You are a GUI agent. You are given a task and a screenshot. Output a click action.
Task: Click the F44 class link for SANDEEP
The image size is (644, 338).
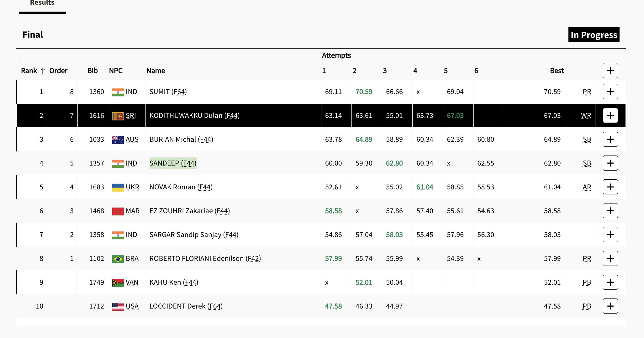pos(189,163)
